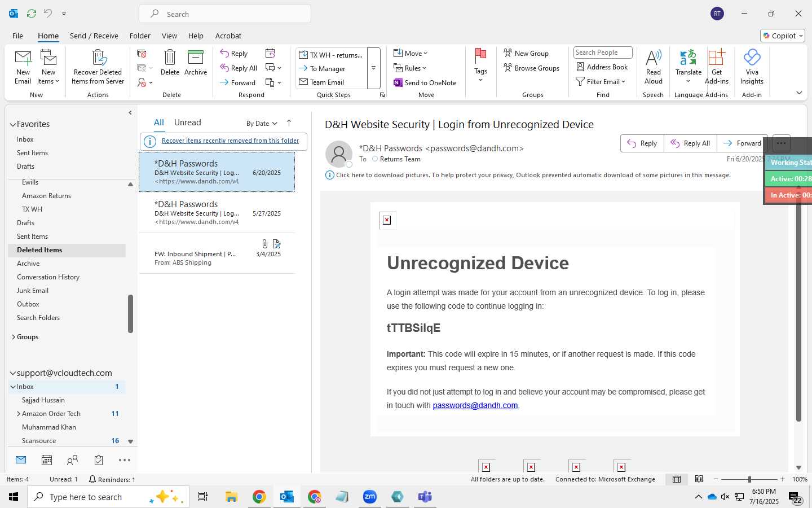The height and width of the screenshot is (508, 812).
Task: Open Zoom from the Windows taskbar
Action: [370, 497]
